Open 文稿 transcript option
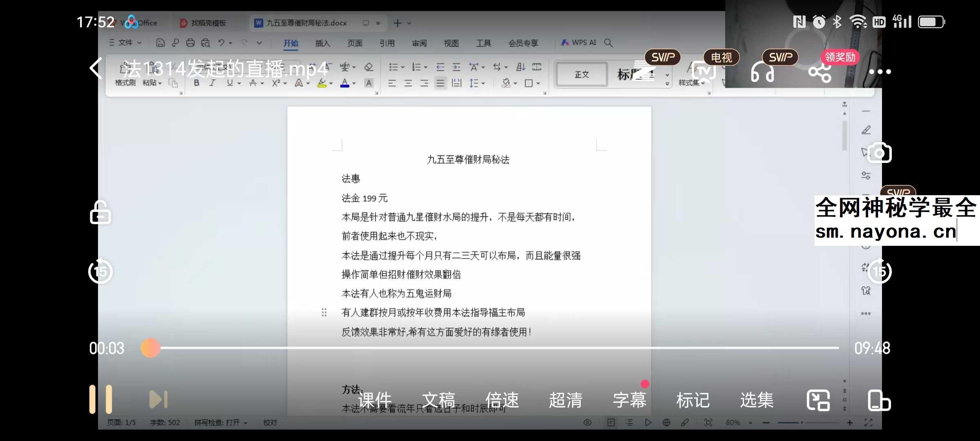Image resolution: width=980 pixels, height=441 pixels. pos(439,400)
